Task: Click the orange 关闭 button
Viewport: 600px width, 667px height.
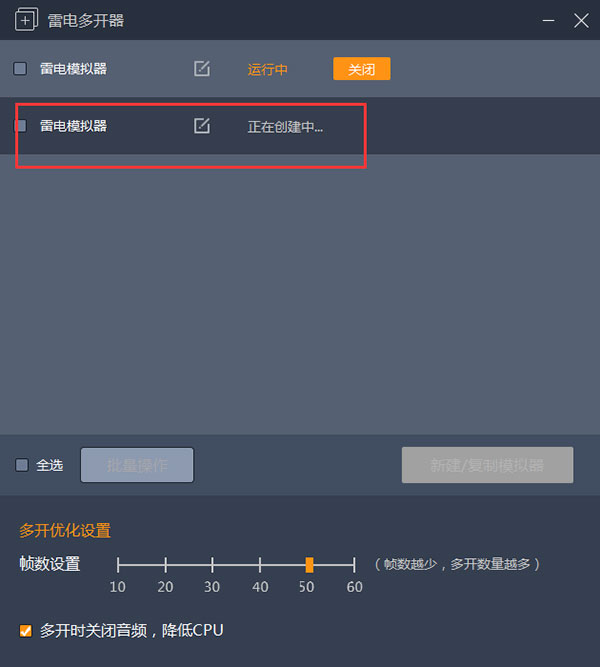Action: pos(362,68)
